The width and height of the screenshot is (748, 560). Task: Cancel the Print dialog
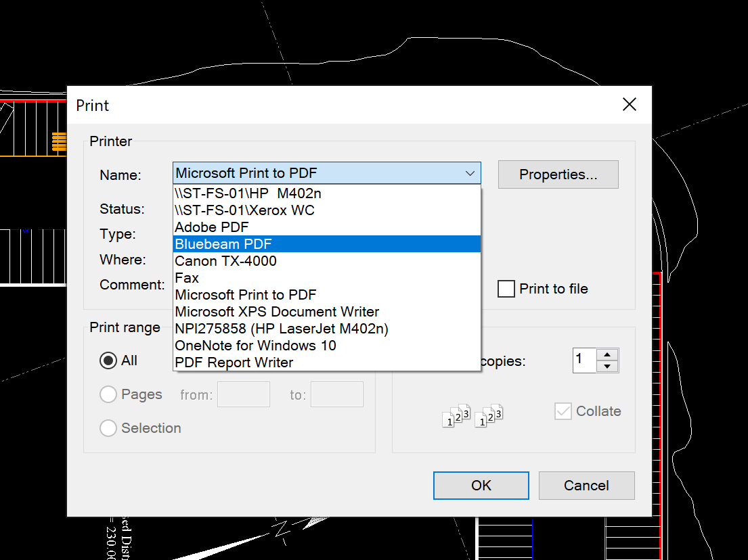(x=586, y=486)
